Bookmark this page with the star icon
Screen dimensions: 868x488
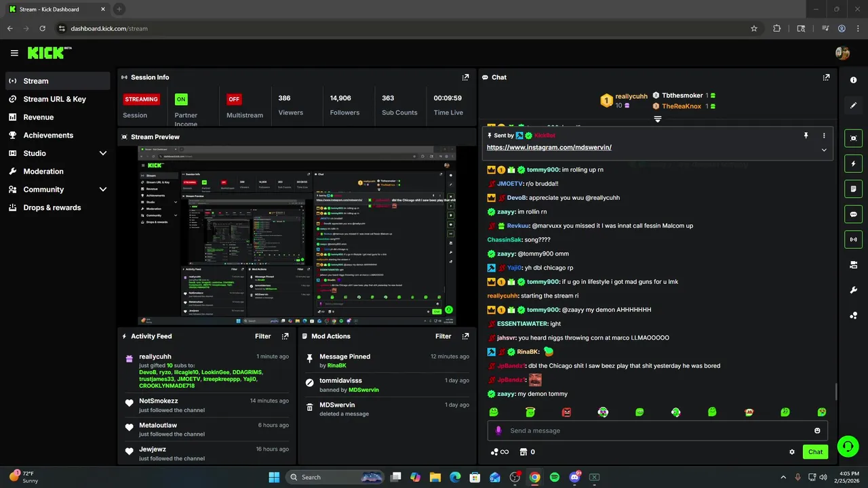click(753, 28)
